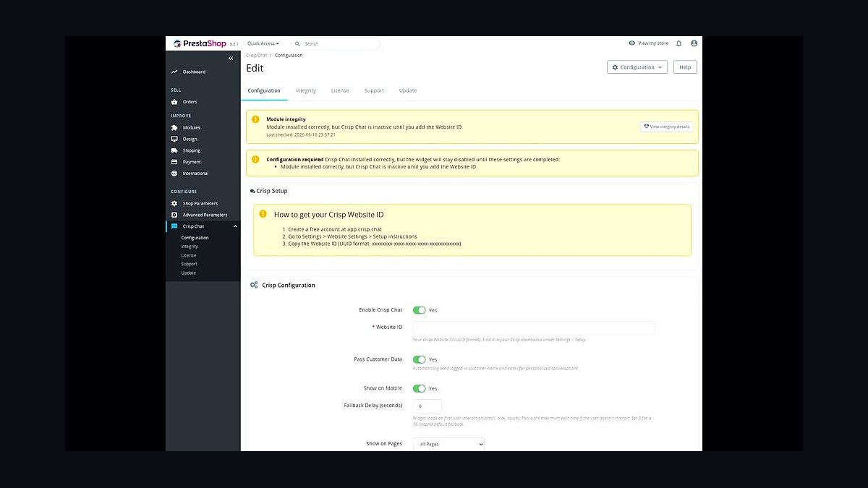Screen dimensions: 868x488
Task: Click the Help button
Action: pos(685,67)
